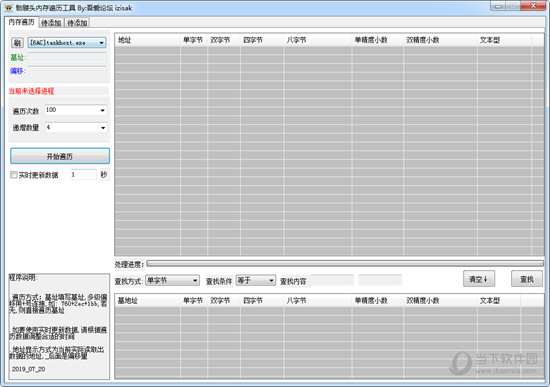Open the 遍历次数 dropdown showing 100

point(76,110)
